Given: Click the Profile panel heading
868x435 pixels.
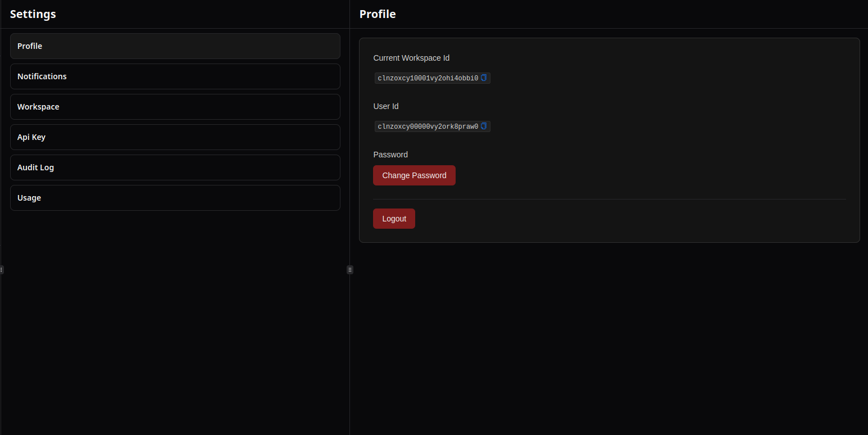Looking at the screenshot, I should (x=378, y=14).
